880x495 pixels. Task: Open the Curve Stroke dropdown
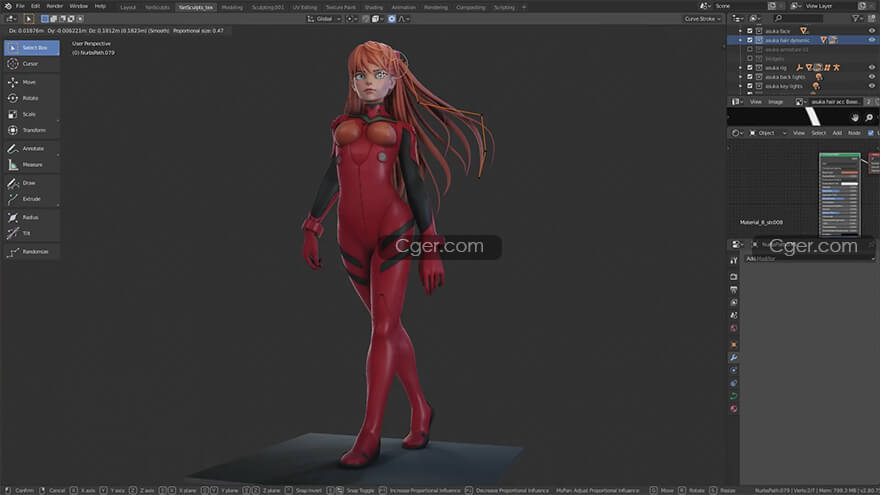click(702, 19)
